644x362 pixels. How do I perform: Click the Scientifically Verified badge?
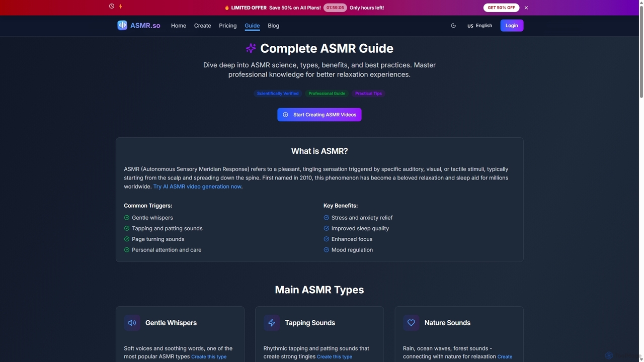278,94
